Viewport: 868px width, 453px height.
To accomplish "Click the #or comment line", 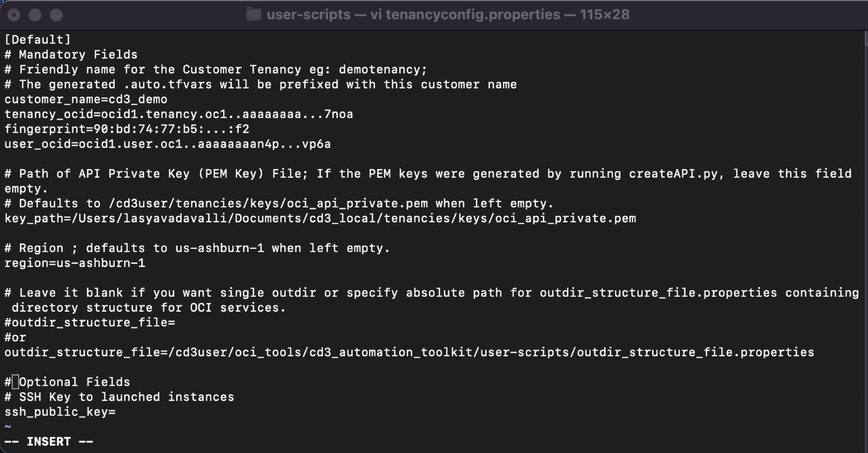I will pos(15,338).
